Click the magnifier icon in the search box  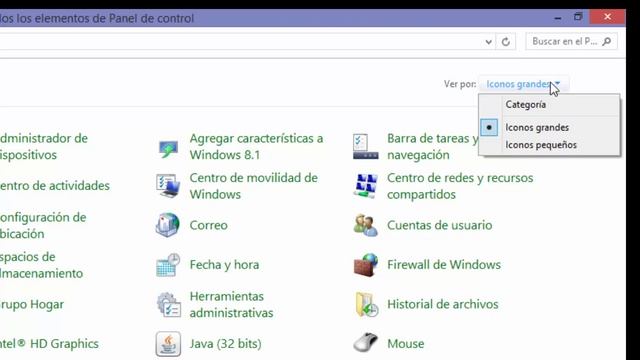pos(607,41)
